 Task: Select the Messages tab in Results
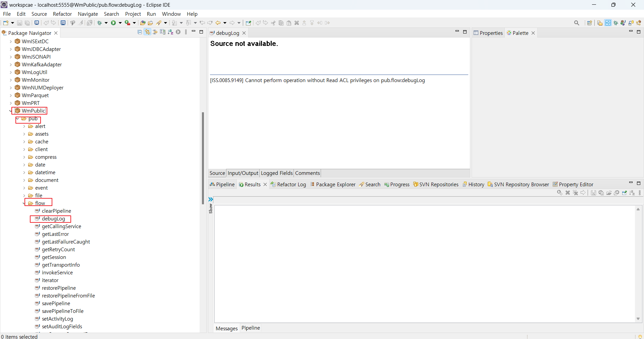[227, 328]
